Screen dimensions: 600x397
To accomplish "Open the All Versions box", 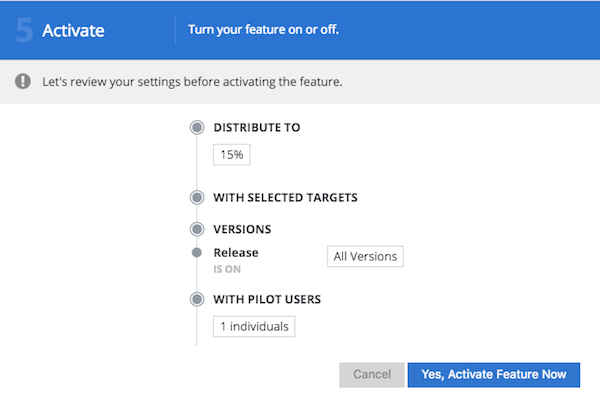I will point(365,256).
